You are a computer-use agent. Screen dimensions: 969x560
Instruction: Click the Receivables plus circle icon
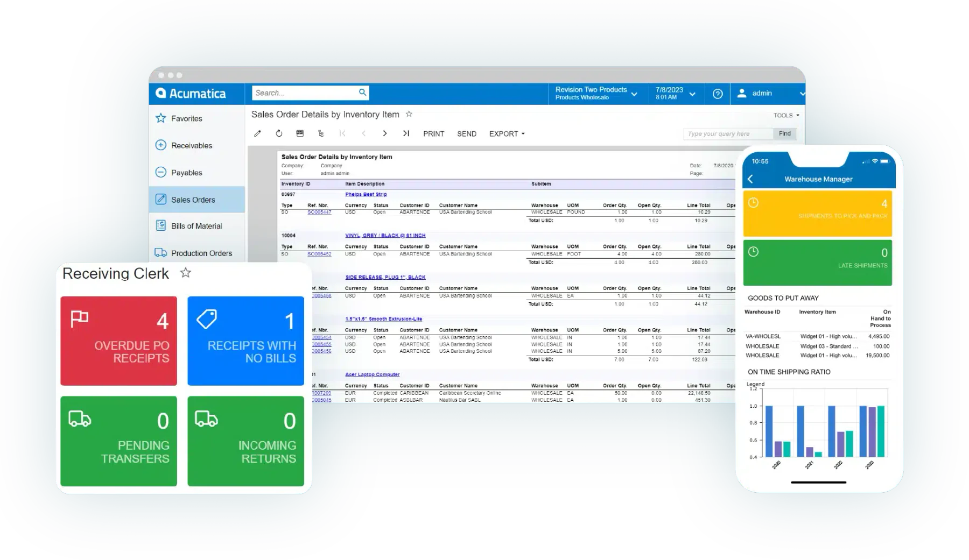pos(160,145)
